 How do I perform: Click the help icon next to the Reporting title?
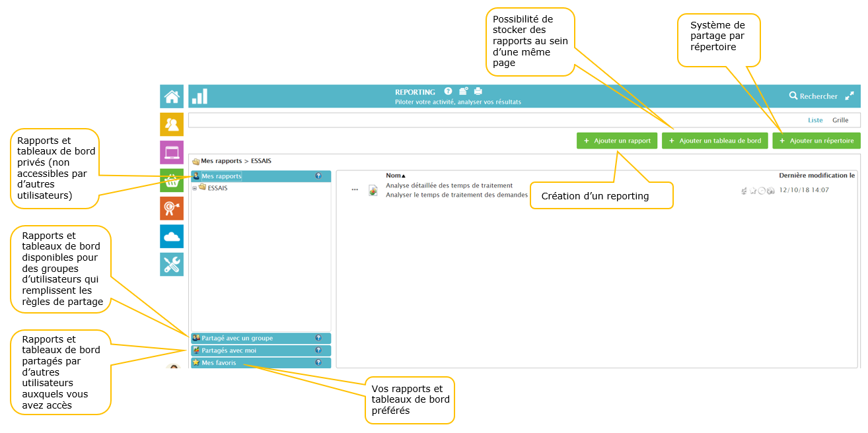click(448, 91)
